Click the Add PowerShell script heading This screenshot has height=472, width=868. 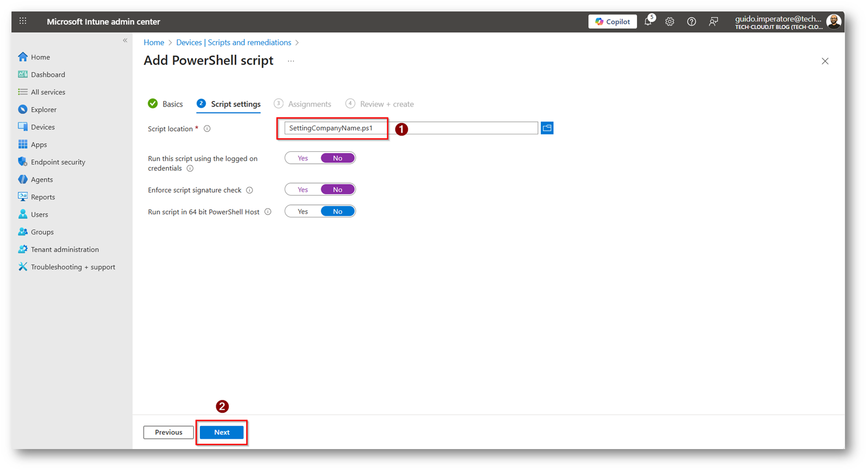click(209, 61)
